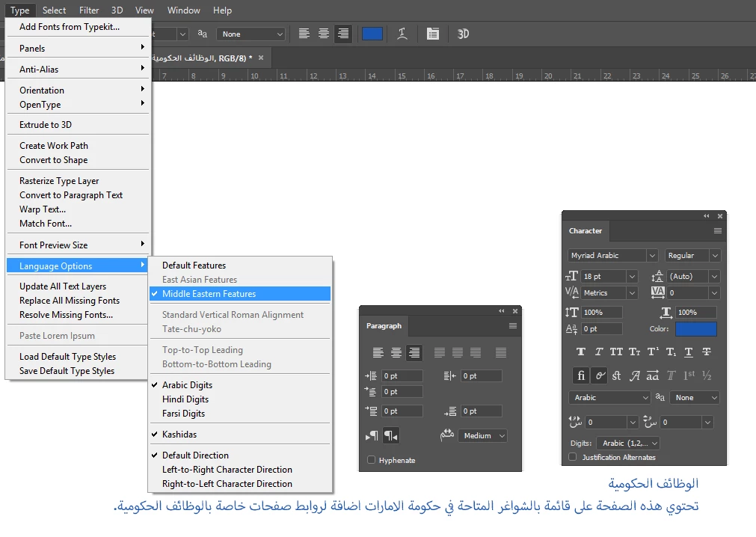The image size is (756, 537).
Task: Toggle Character and Paragraph panels button
Action: coord(432,34)
